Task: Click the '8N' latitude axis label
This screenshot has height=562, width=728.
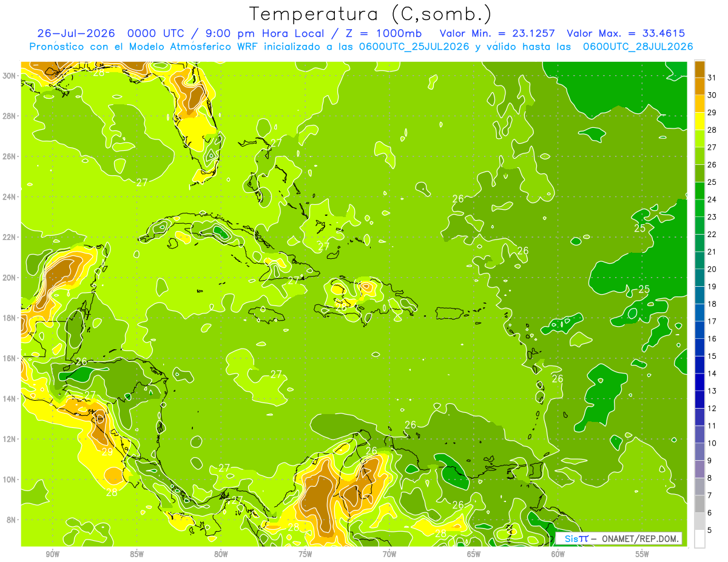Action: point(12,520)
